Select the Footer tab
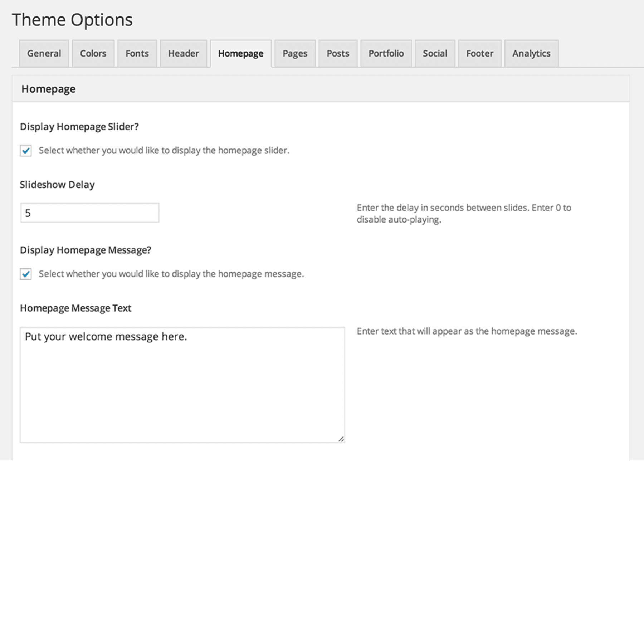The image size is (644, 644). 480,53
